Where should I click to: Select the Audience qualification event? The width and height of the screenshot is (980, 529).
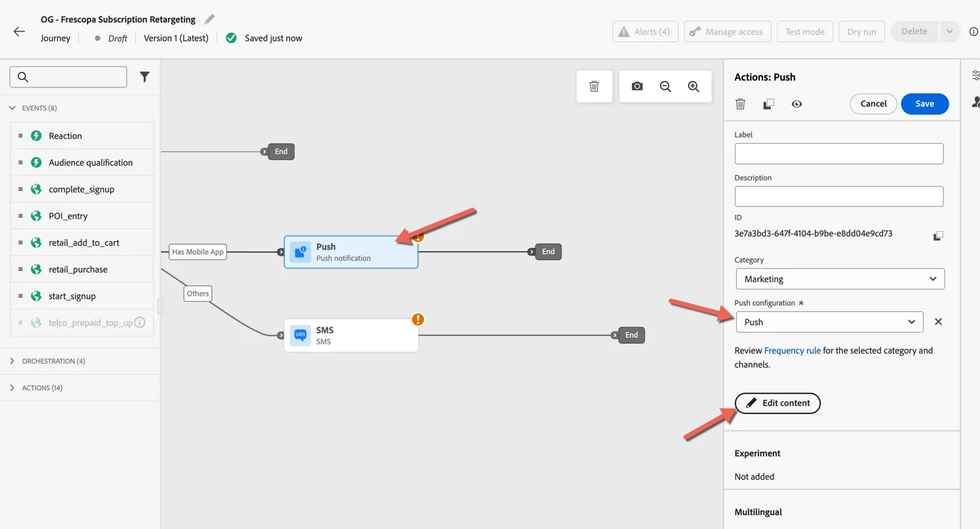point(81,162)
